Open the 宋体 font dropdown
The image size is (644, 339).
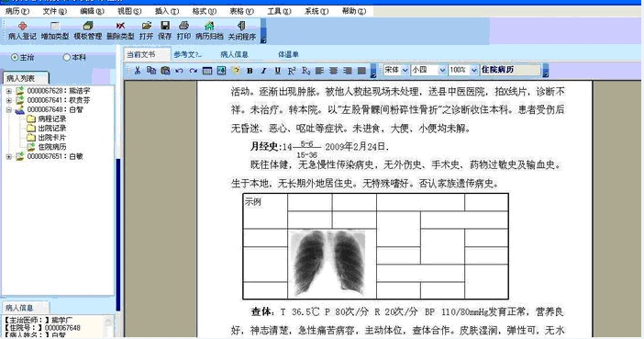(405, 70)
